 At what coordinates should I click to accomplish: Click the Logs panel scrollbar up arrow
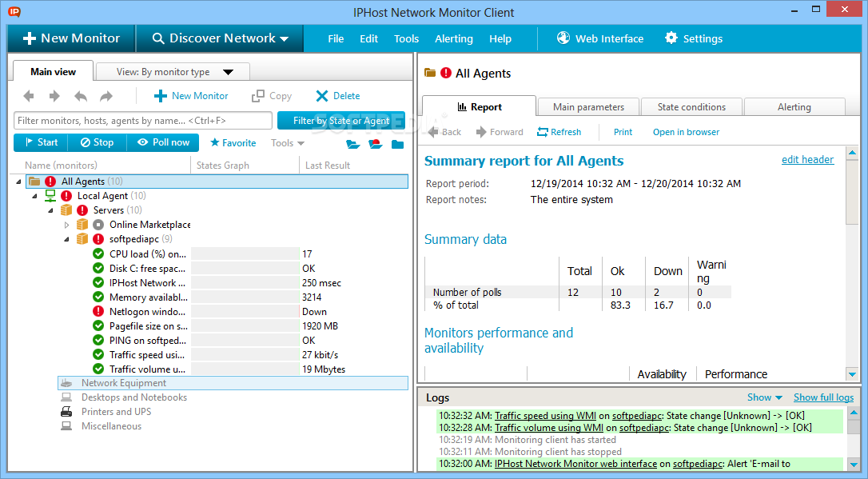854,413
